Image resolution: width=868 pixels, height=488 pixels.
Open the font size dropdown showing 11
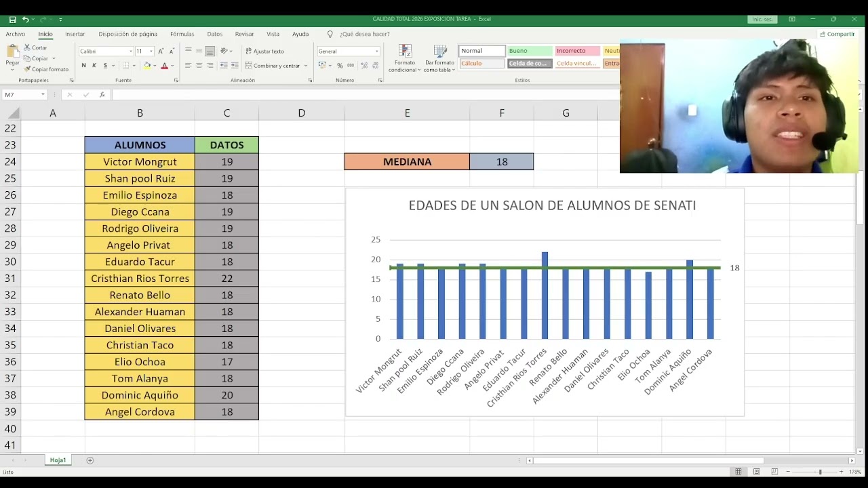(151, 52)
